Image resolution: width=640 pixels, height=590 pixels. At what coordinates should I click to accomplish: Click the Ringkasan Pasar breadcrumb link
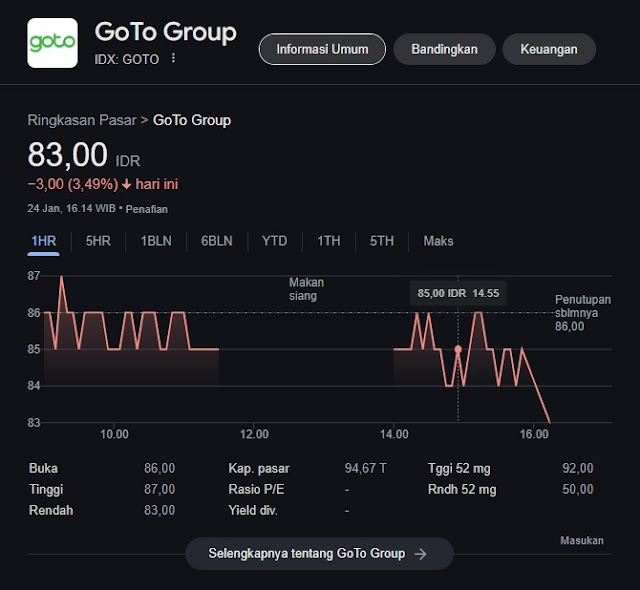click(82, 120)
